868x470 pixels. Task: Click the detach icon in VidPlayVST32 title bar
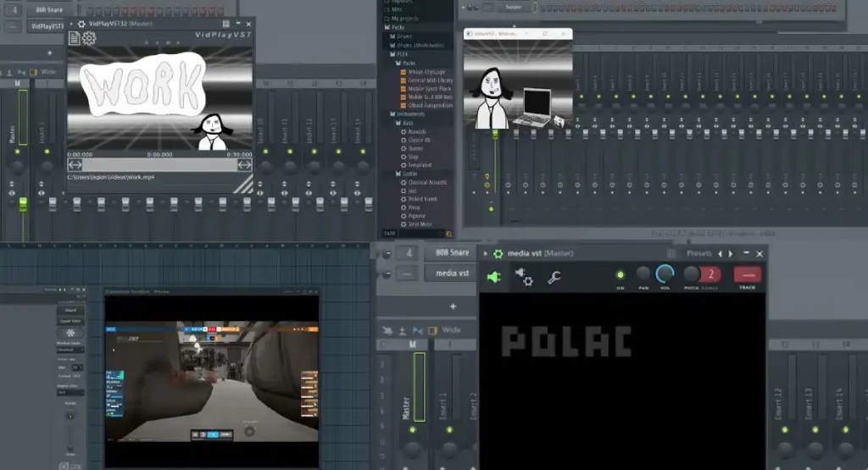point(225,24)
